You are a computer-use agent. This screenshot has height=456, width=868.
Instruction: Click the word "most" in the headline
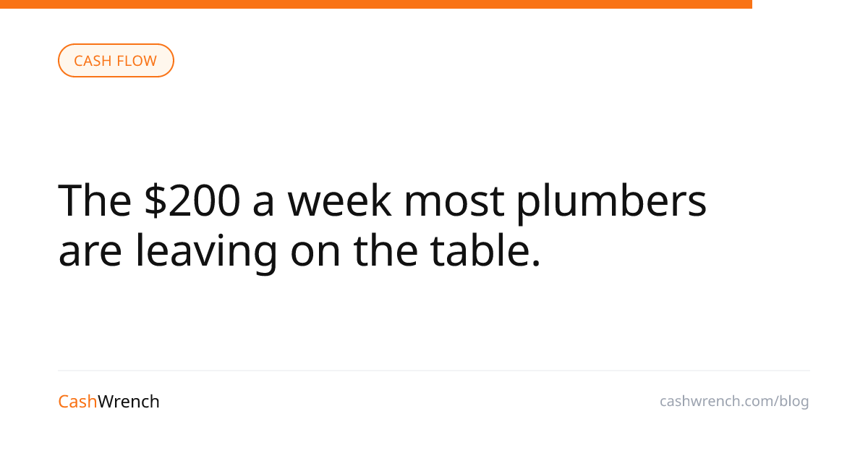point(454,200)
